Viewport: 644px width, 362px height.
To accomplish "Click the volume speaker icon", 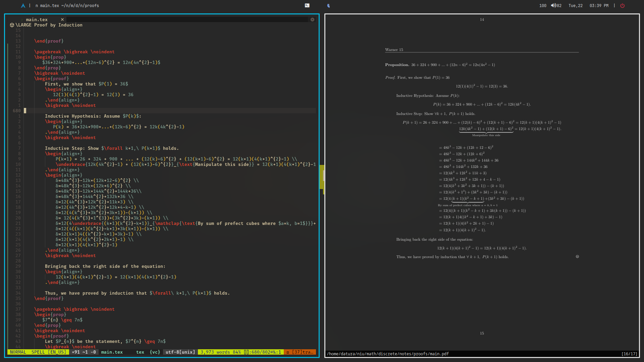I will [x=553, y=5].
